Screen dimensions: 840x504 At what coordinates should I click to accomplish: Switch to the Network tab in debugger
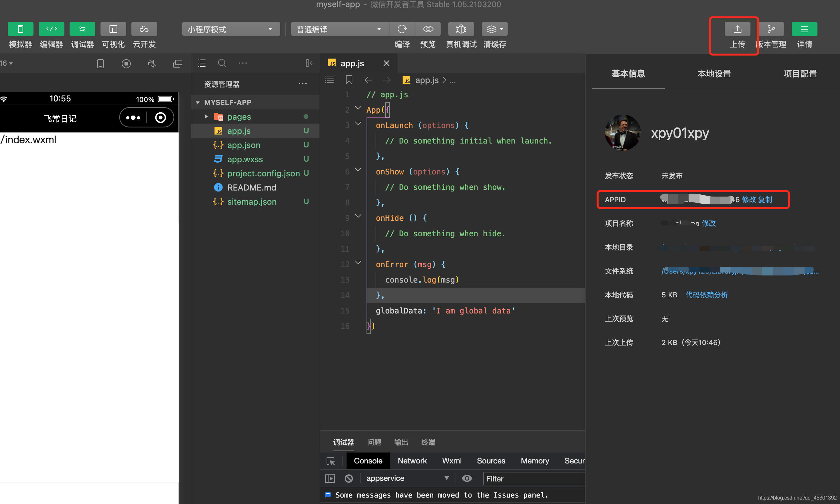pos(412,461)
